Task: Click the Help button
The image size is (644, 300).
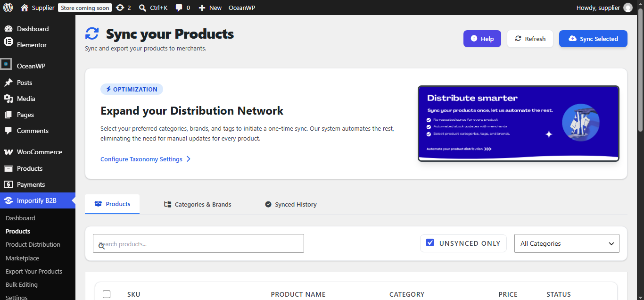Action: (x=482, y=39)
